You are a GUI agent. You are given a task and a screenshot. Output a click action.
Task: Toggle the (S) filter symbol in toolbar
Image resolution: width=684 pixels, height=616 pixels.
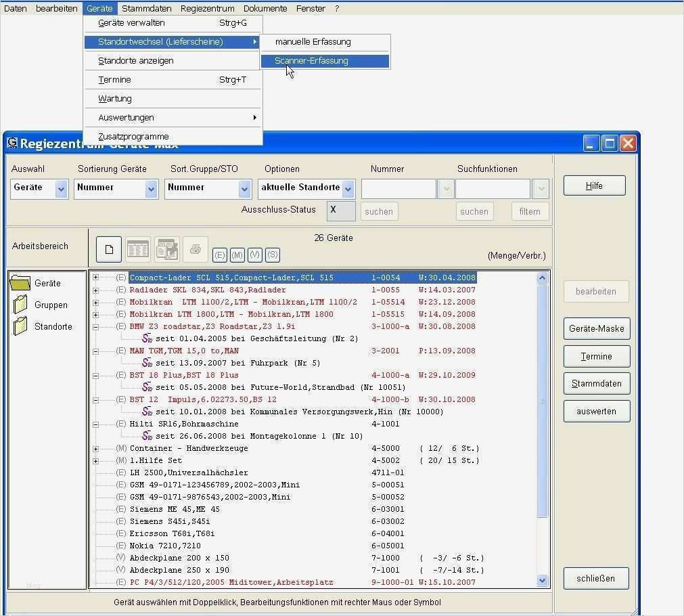pyautogui.click(x=273, y=255)
